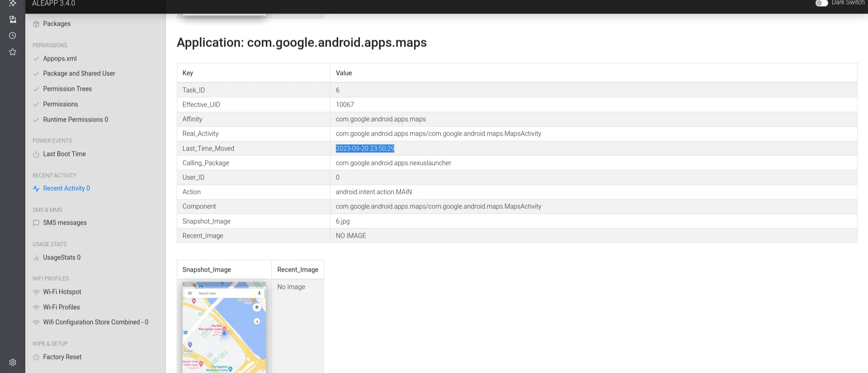Screen dimensions: 868x373
Task: Open Wifi Configuration Store Combined - 0
Action: coord(95,322)
